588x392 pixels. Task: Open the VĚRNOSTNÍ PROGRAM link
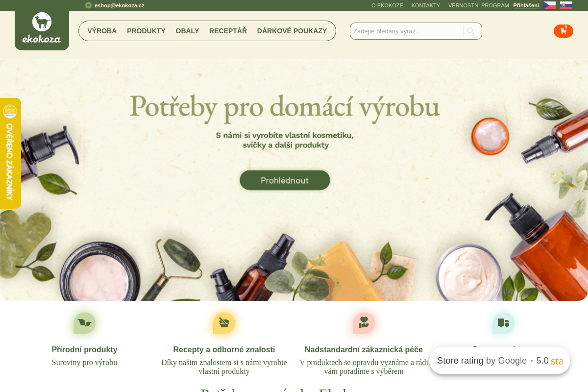click(x=478, y=5)
